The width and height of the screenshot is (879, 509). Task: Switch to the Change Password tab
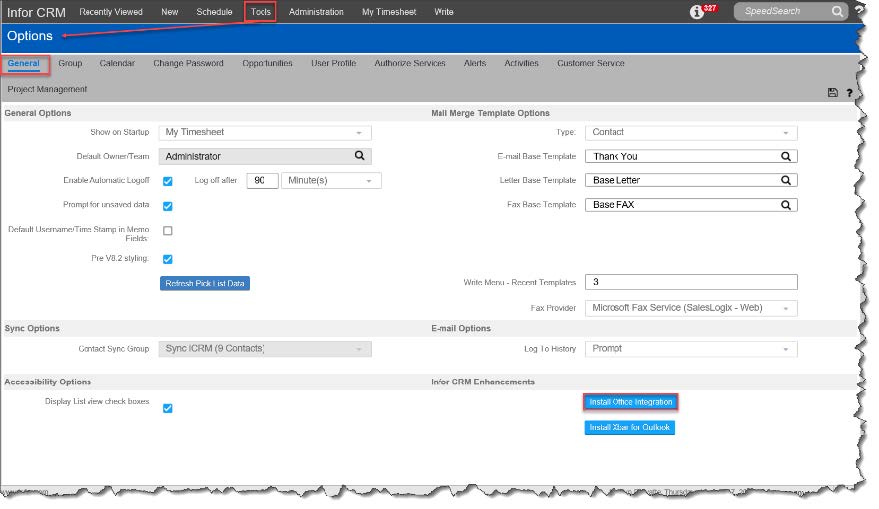point(188,63)
